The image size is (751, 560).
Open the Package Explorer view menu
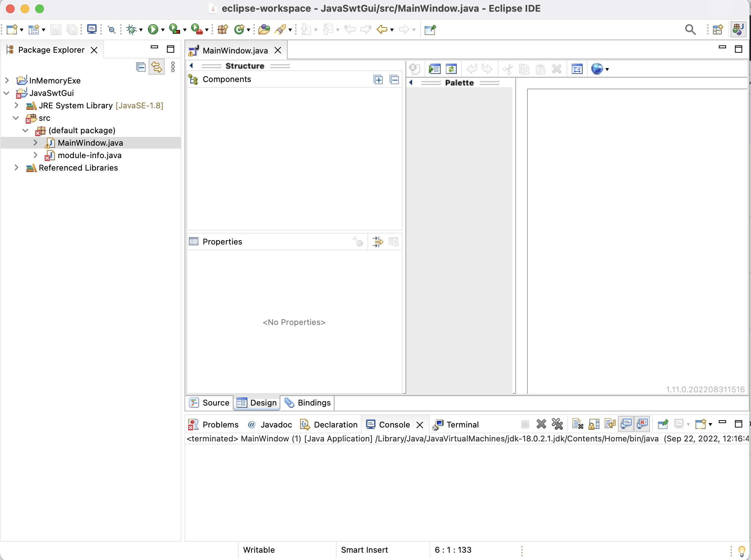(x=173, y=67)
